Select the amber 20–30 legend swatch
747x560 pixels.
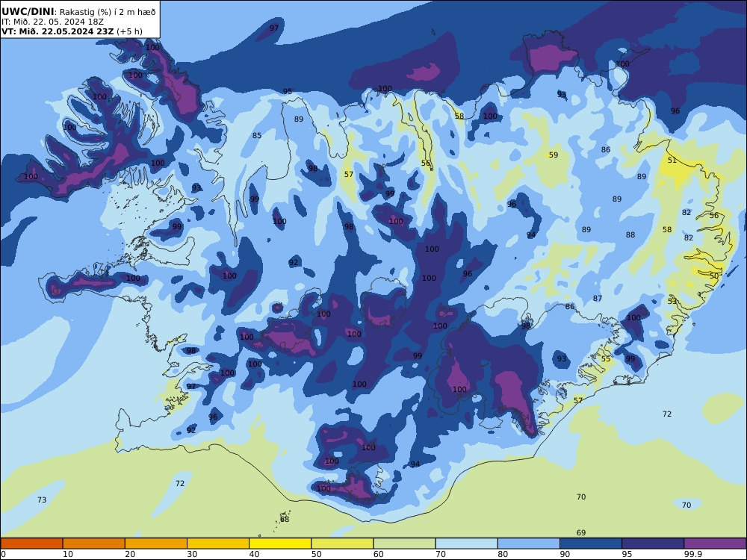point(156,544)
